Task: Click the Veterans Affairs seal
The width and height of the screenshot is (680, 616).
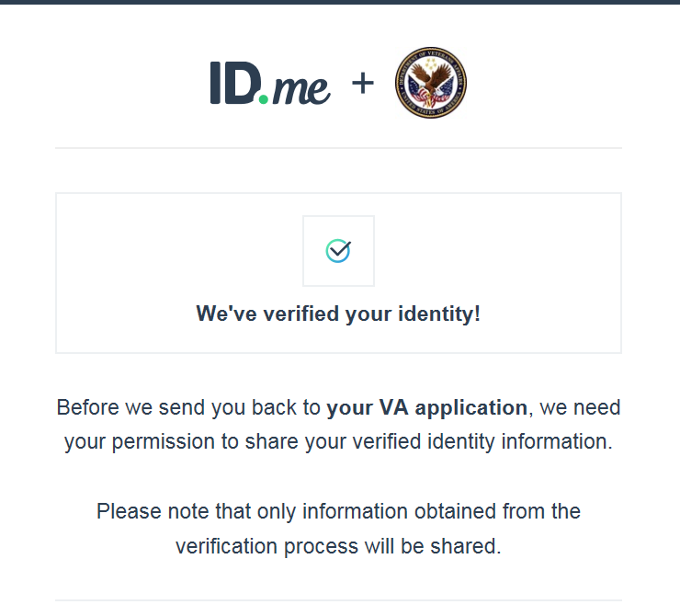Action: coord(430,84)
